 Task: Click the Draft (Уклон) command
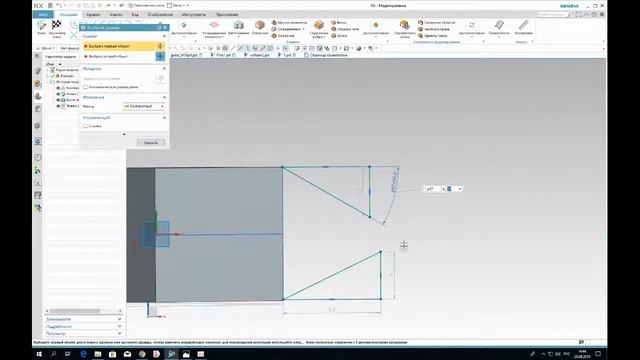(x=339, y=36)
